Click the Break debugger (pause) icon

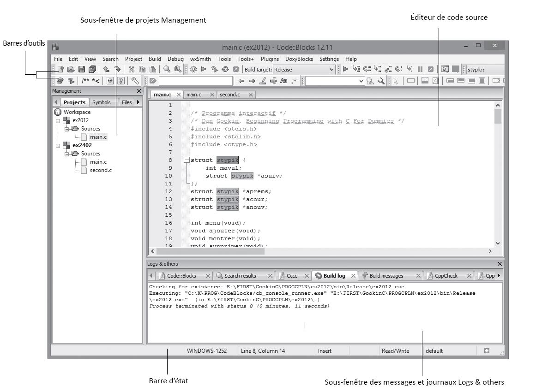(x=420, y=70)
